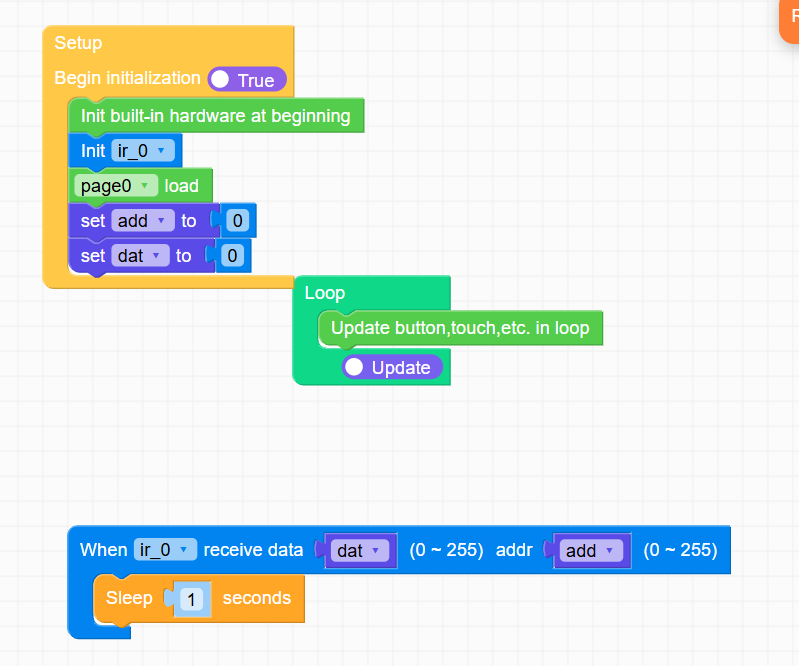Screen dimensions: 799x666
Task: Toggle the Update switch in Loop block
Action: 391,367
